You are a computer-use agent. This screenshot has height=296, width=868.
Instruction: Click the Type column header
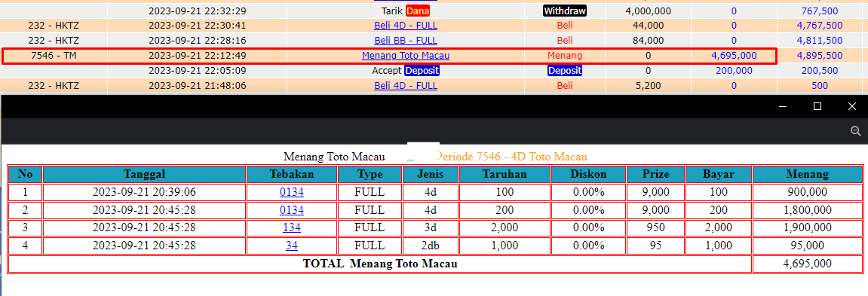(x=370, y=174)
